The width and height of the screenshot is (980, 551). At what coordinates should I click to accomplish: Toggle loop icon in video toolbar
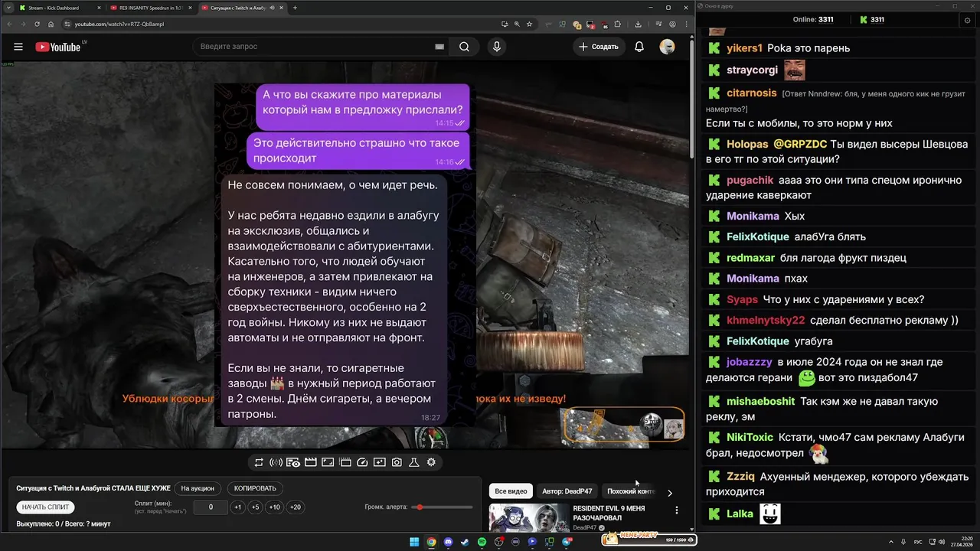259,462
